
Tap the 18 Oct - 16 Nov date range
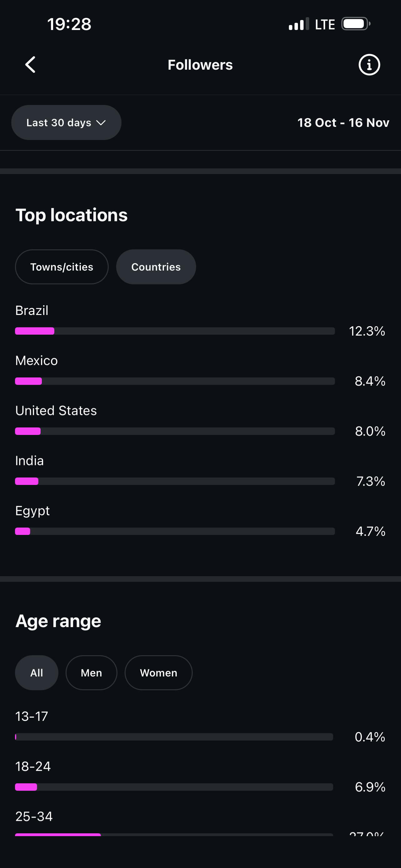point(343,123)
